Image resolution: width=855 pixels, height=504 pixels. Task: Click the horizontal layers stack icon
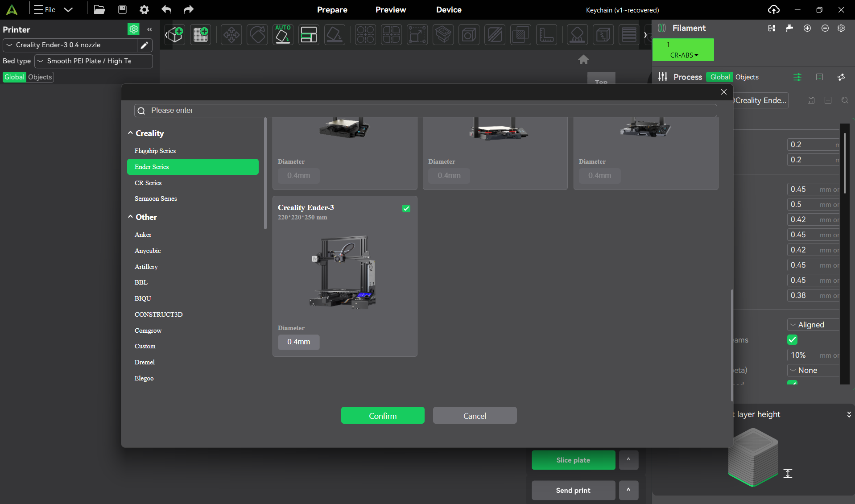629,34
